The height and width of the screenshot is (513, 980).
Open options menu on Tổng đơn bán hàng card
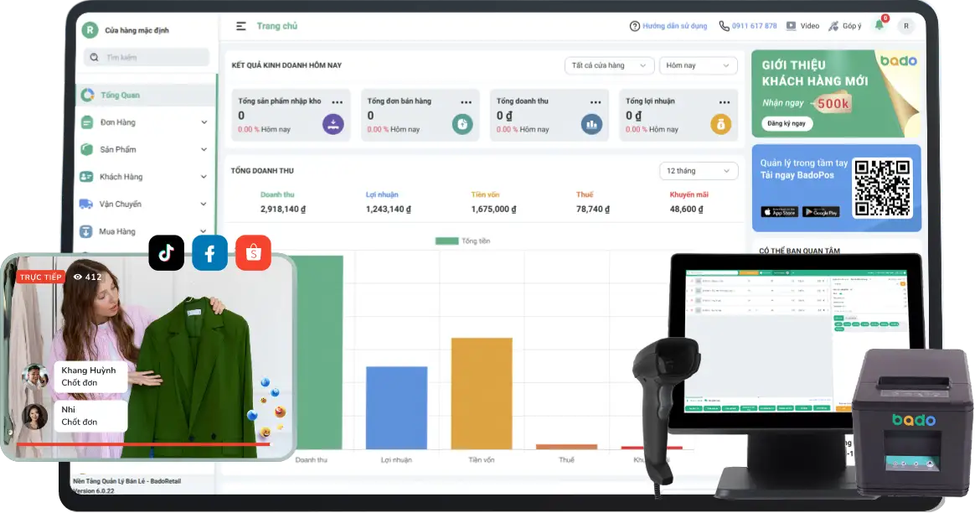[x=467, y=102]
